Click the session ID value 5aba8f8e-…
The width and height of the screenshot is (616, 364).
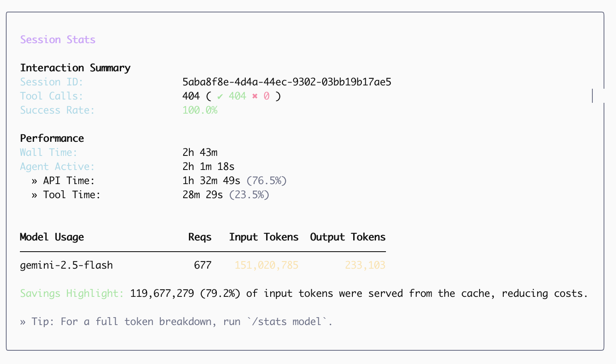pyautogui.click(x=286, y=82)
